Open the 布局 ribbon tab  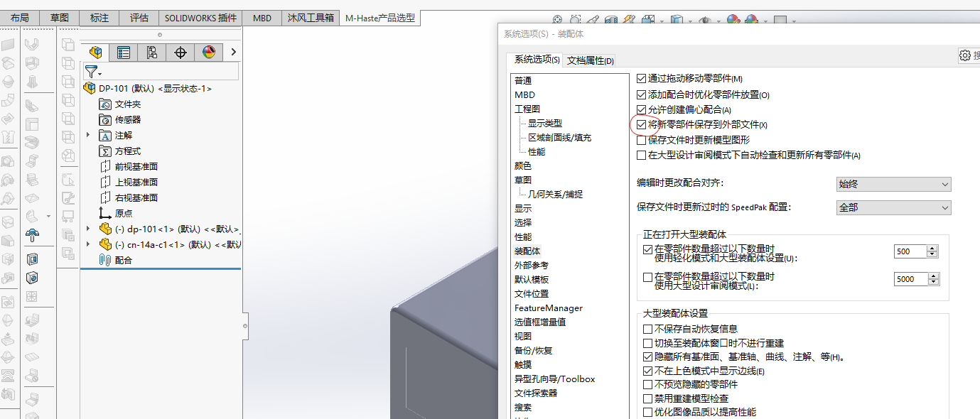[x=20, y=18]
